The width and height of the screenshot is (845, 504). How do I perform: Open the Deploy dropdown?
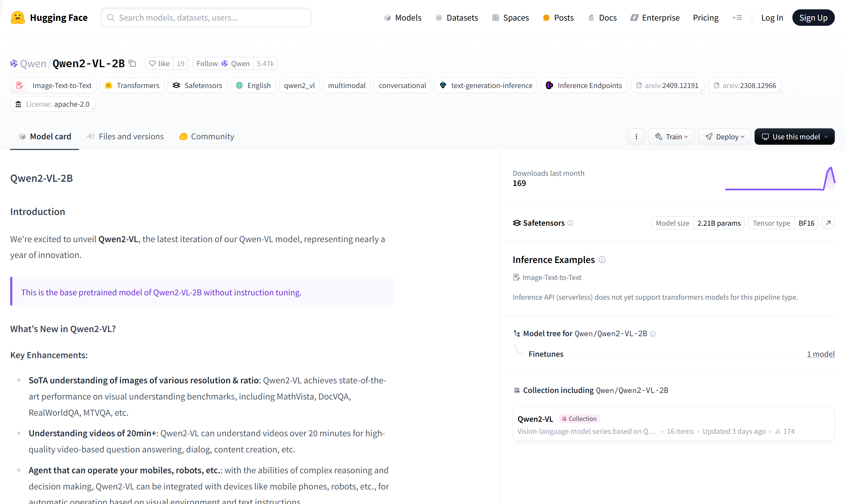coord(724,137)
